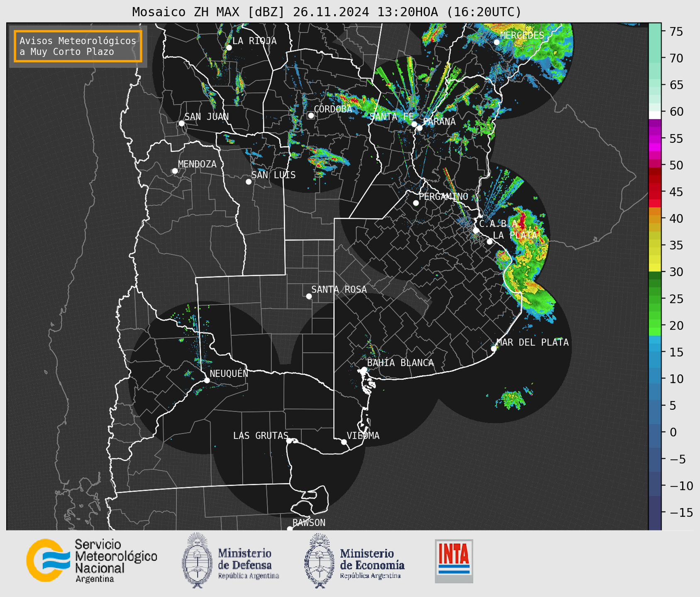Click the San Juan city dot

[x=181, y=123]
